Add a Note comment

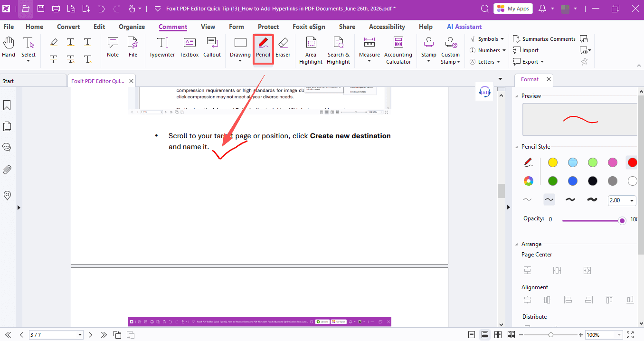pyautogui.click(x=113, y=47)
